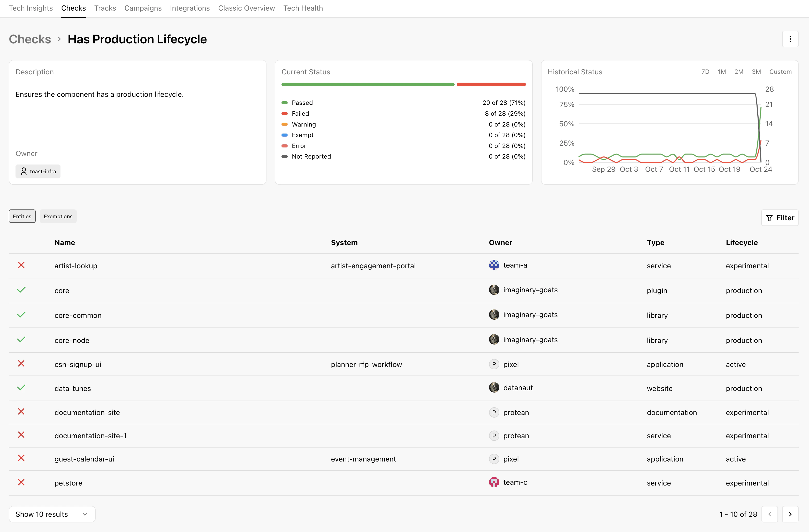Click protean avatar in documentation-site row
The height and width of the screenshot is (532, 809).
point(494,412)
